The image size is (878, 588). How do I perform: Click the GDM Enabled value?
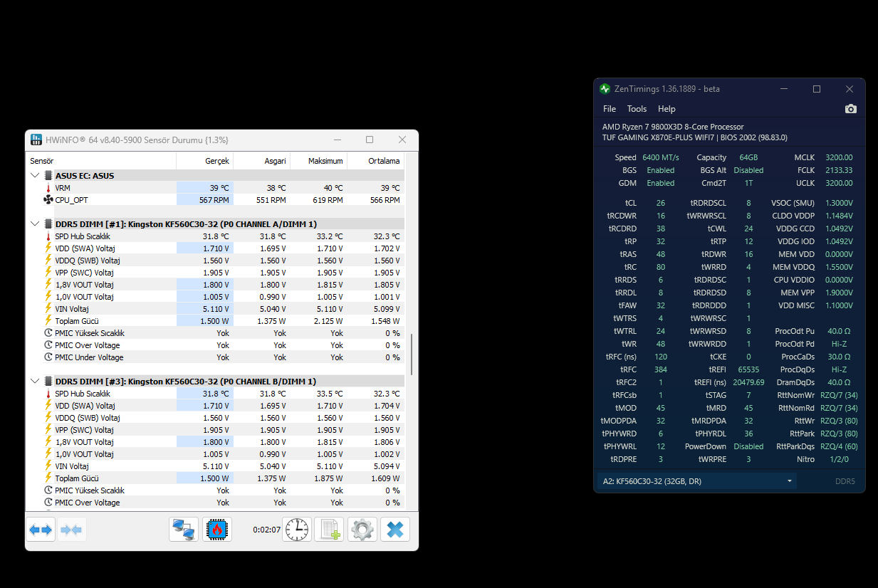[661, 183]
